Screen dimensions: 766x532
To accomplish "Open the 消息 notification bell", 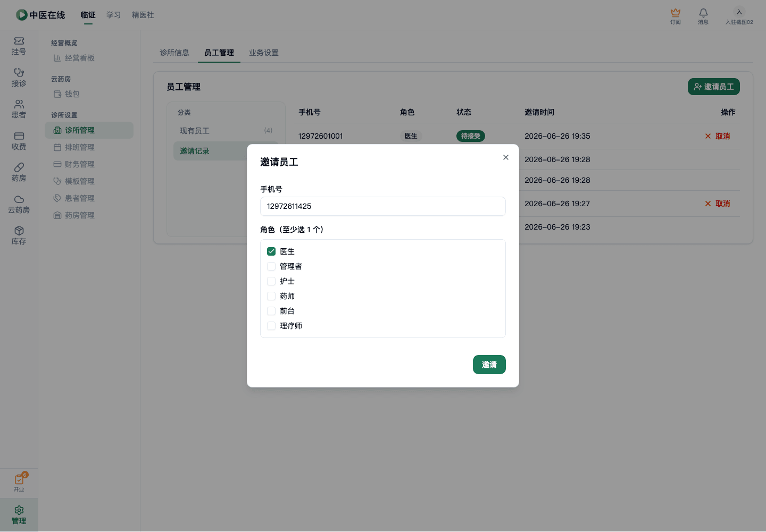I will pyautogui.click(x=703, y=16).
